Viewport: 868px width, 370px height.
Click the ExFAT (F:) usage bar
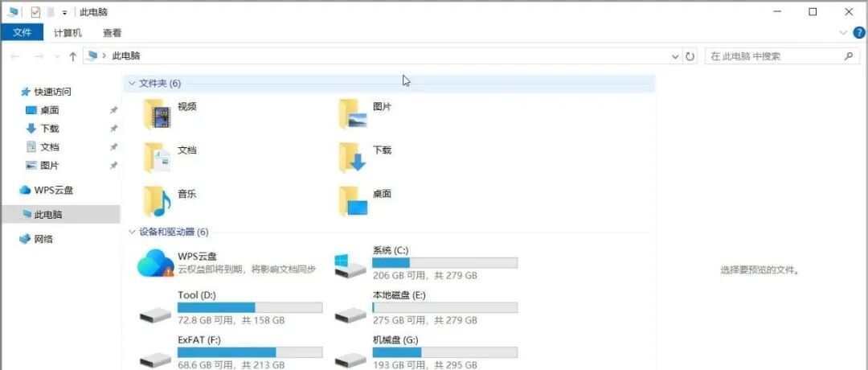pyautogui.click(x=250, y=352)
